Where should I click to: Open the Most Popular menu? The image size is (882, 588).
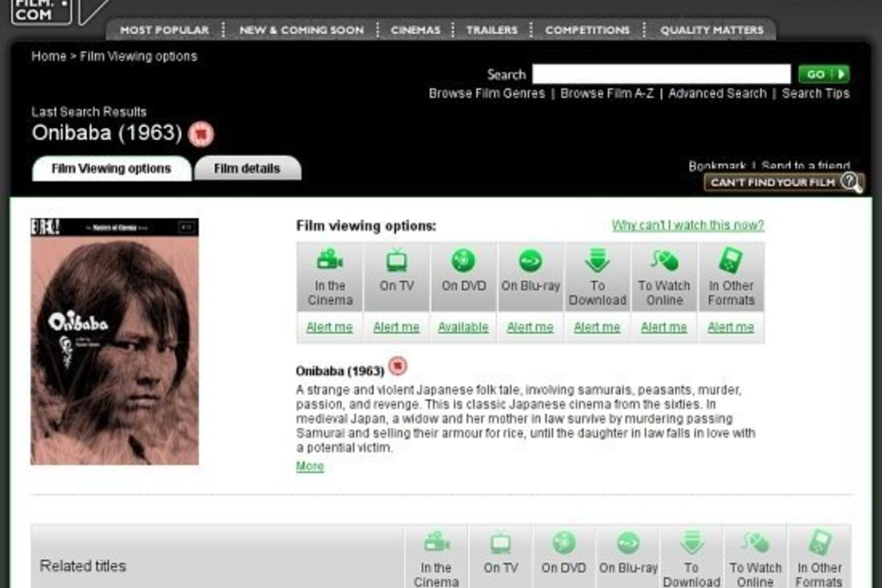[164, 30]
